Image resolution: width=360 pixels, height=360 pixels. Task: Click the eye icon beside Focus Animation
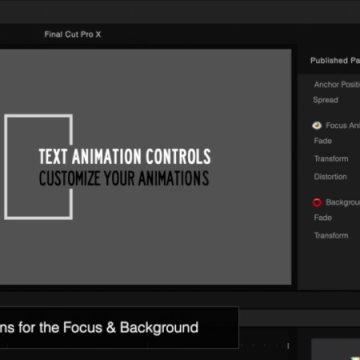[x=317, y=125]
